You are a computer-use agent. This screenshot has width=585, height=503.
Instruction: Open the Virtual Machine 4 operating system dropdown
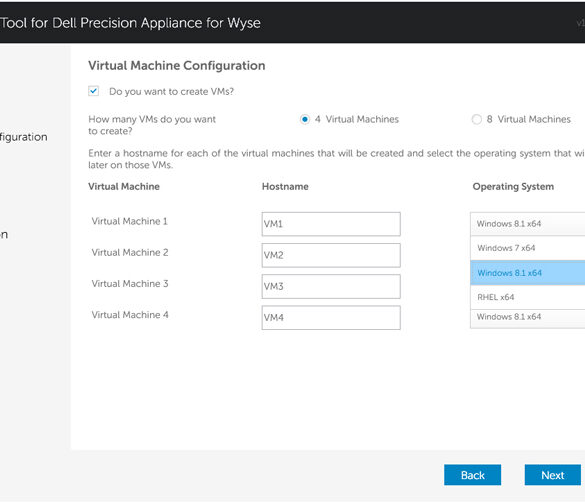tap(528, 318)
